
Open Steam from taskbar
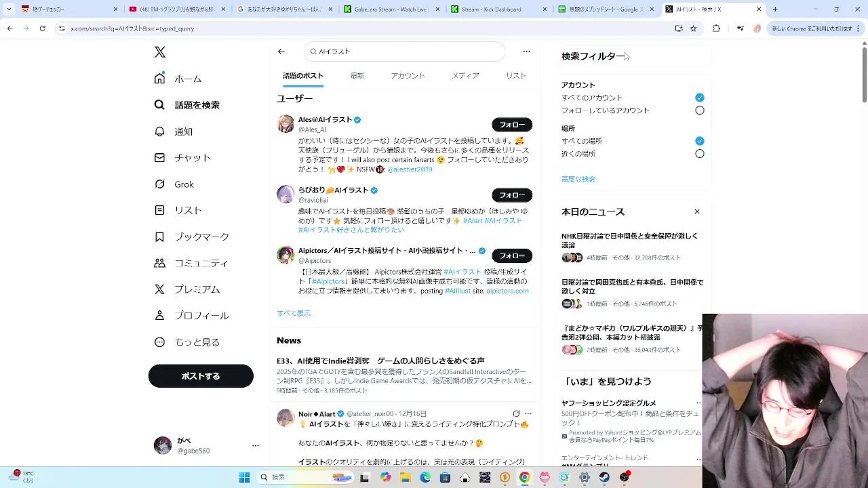(604, 477)
